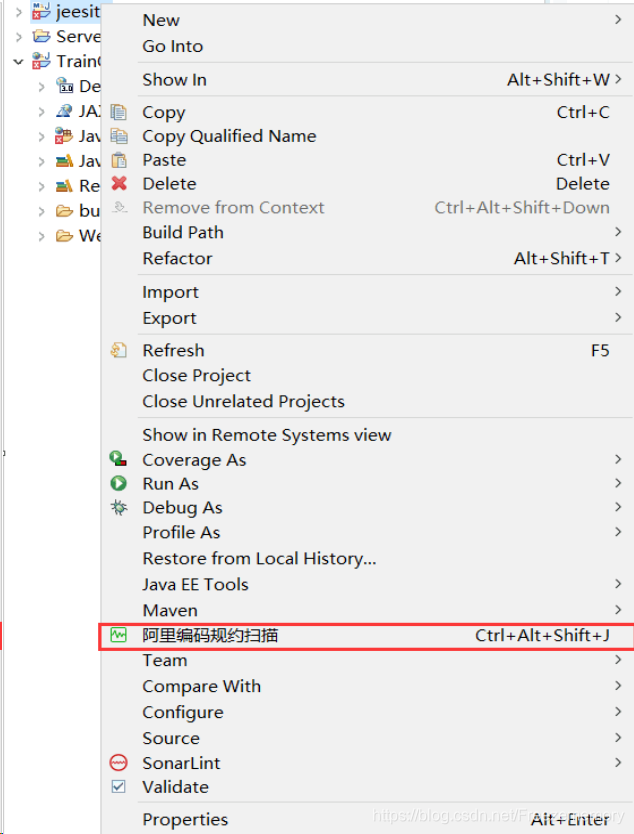
Task: Open Properties at menu bottom
Action: pos(367,820)
